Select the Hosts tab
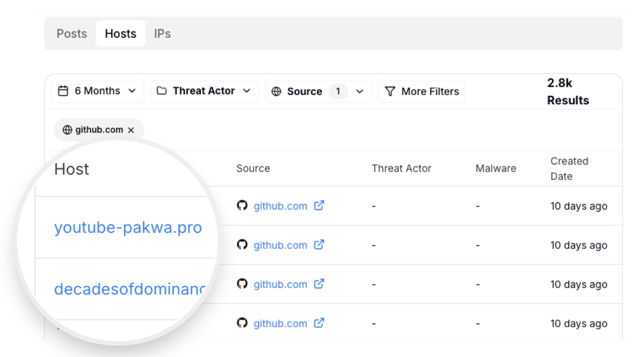The height and width of the screenshot is (357, 644). pyautogui.click(x=120, y=33)
